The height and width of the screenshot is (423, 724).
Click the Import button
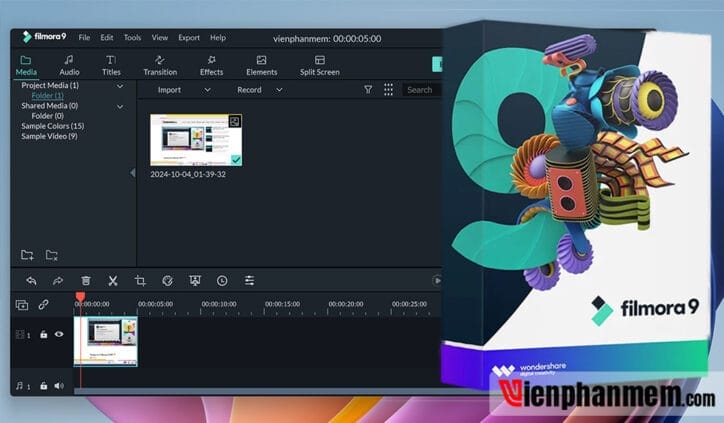(169, 90)
